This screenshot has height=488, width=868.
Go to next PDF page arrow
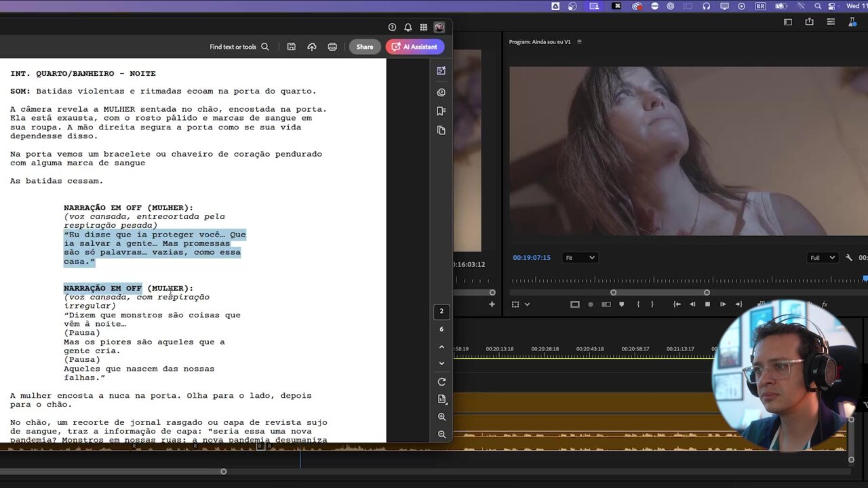(x=441, y=363)
